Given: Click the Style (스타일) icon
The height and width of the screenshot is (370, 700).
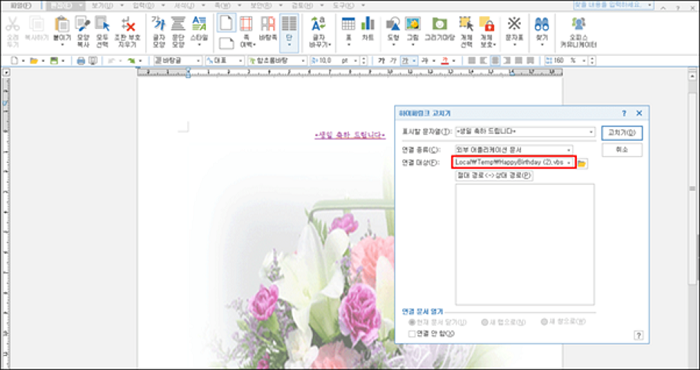Looking at the screenshot, I should (199, 24).
